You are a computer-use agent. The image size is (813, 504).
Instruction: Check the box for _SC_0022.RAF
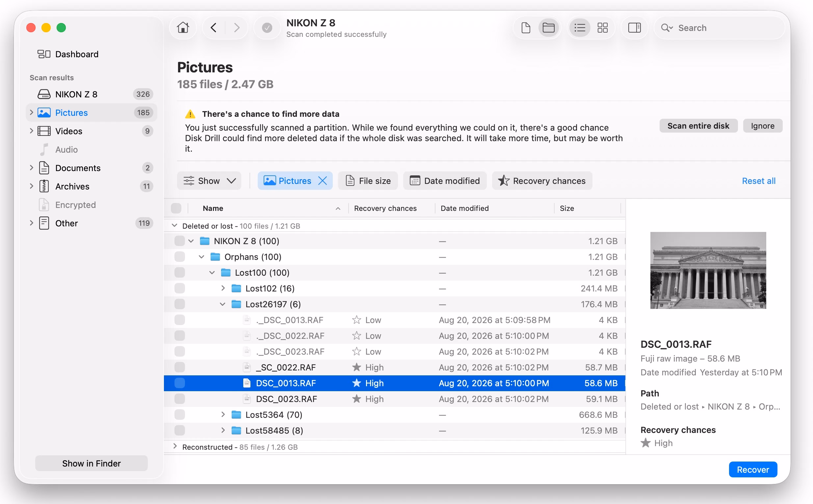180,367
